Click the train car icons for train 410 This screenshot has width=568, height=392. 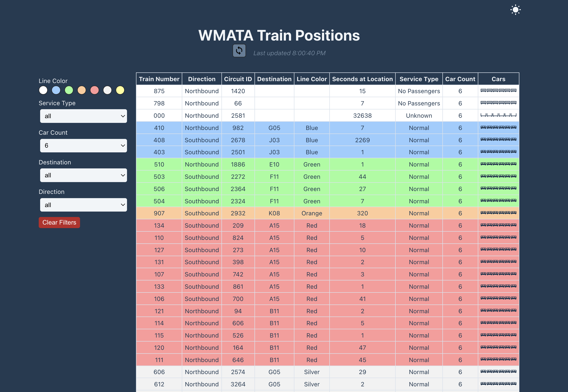(498, 128)
